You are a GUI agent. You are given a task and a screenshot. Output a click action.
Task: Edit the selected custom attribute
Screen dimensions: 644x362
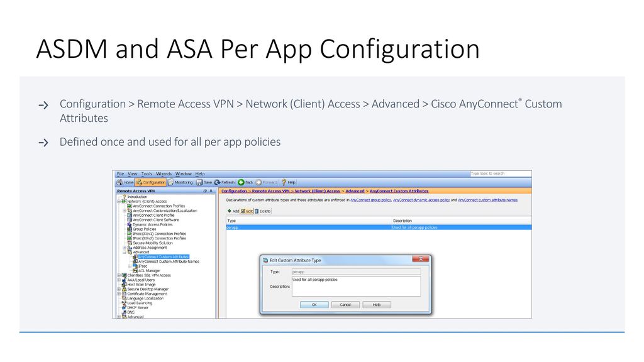[x=247, y=211]
